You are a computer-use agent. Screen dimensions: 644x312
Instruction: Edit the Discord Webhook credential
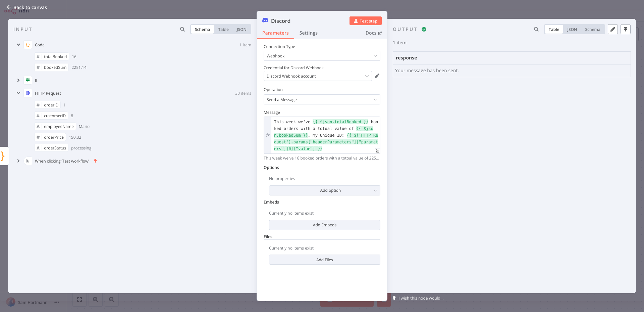377,76
